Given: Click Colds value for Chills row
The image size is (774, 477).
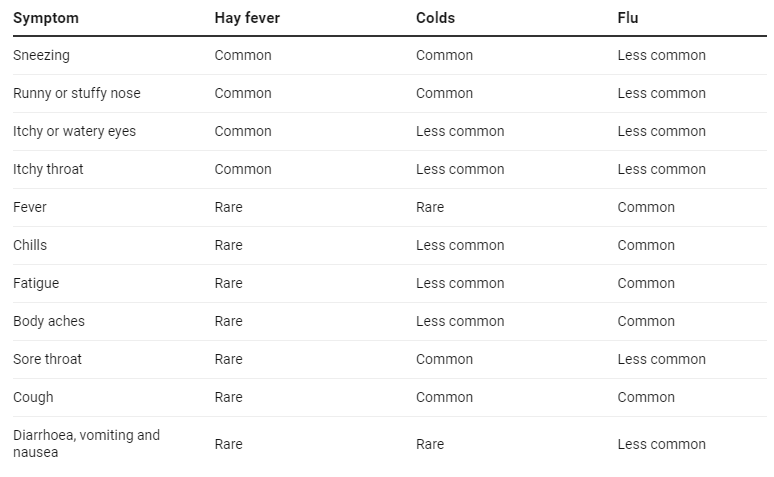Looking at the screenshot, I should point(460,245).
